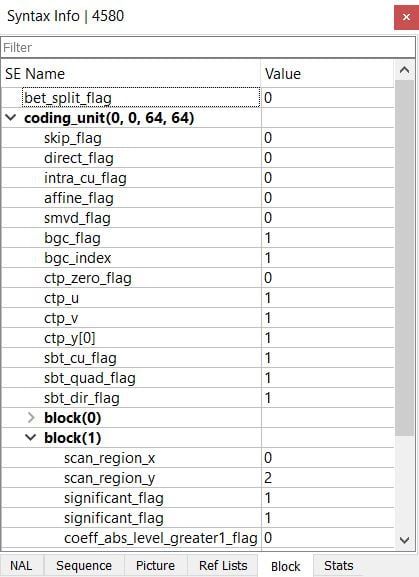Open the Ref Lists tab
Screen dimensions: 419x577
pyautogui.click(x=223, y=565)
